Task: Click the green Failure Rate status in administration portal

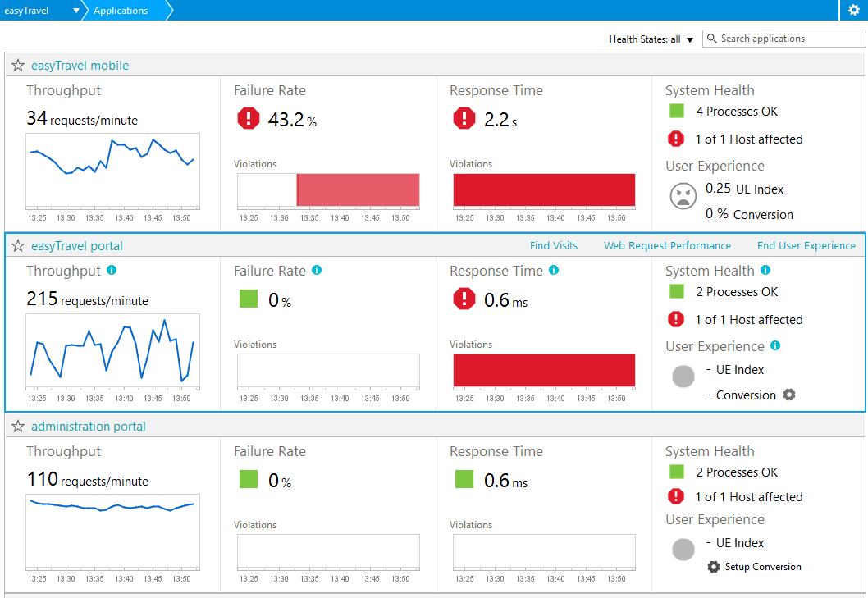Action: click(249, 479)
